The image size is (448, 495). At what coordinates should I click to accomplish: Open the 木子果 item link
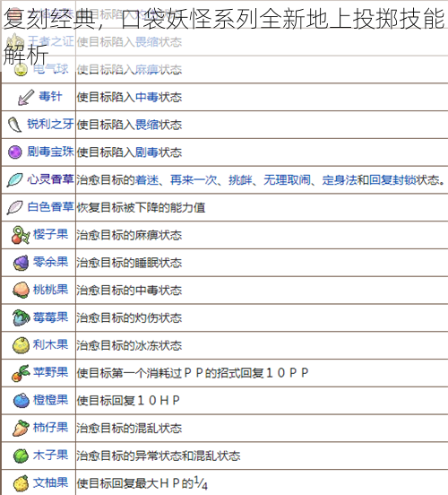click(51, 456)
